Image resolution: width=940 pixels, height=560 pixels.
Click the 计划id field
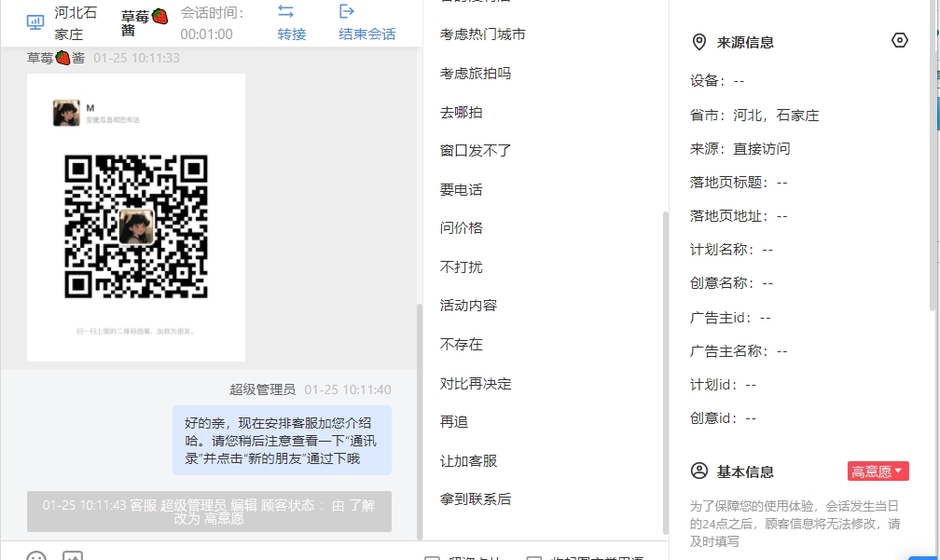(x=723, y=385)
